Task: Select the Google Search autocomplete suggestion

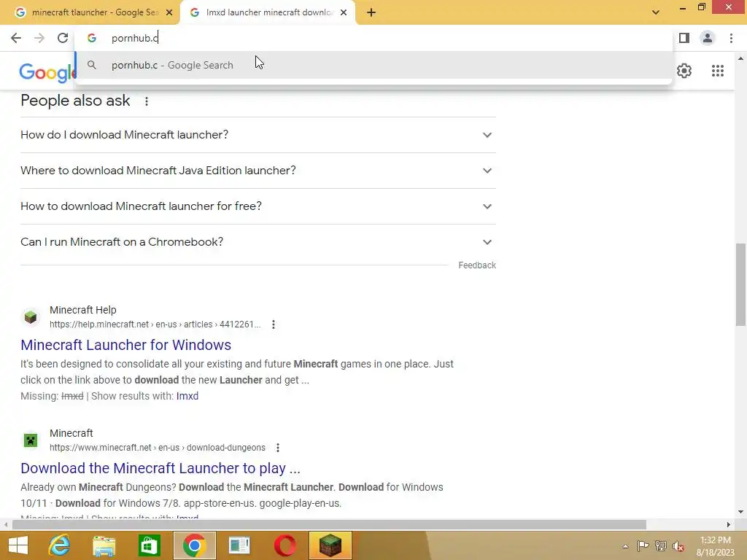Action: click(373, 65)
